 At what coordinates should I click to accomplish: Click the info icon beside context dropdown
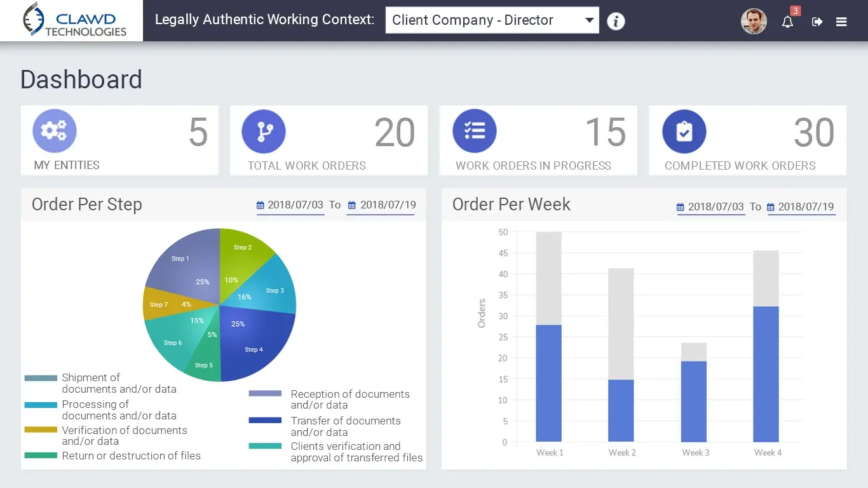click(616, 21)
